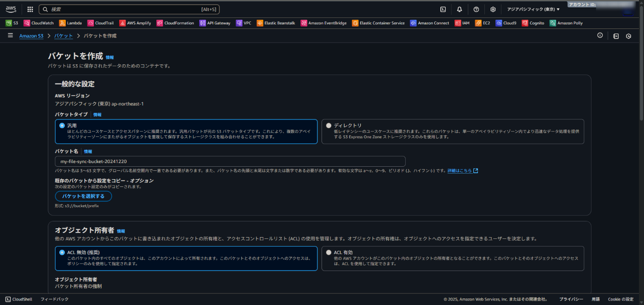
Task: Toggle the side navigation hamburger menu
Action: point(10,35)
